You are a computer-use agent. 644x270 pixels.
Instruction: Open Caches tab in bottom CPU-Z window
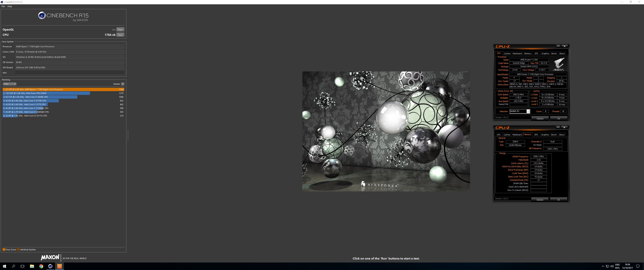507,134
